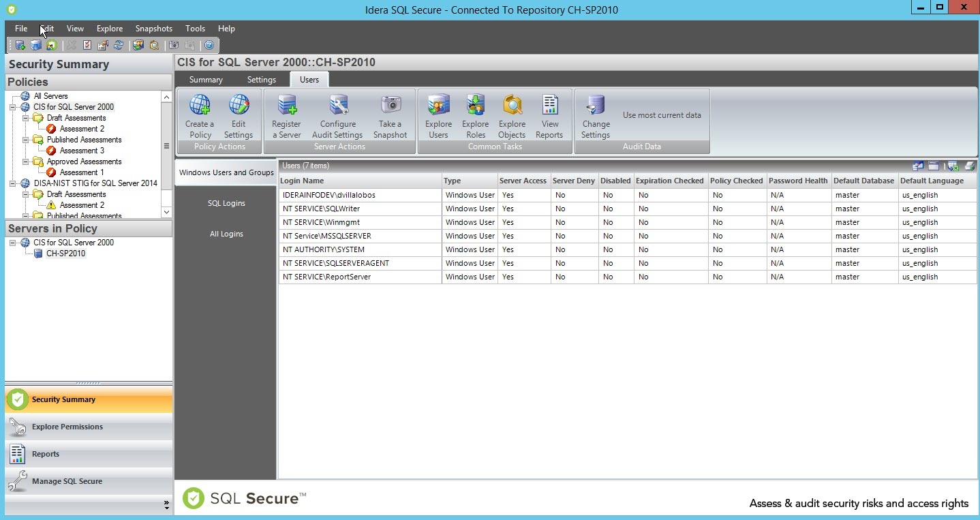Viewport: 980px width, 520px height.
Task: Select NT AUTHORITY\SYSTEM login row
Action: [x=628, y=249]
